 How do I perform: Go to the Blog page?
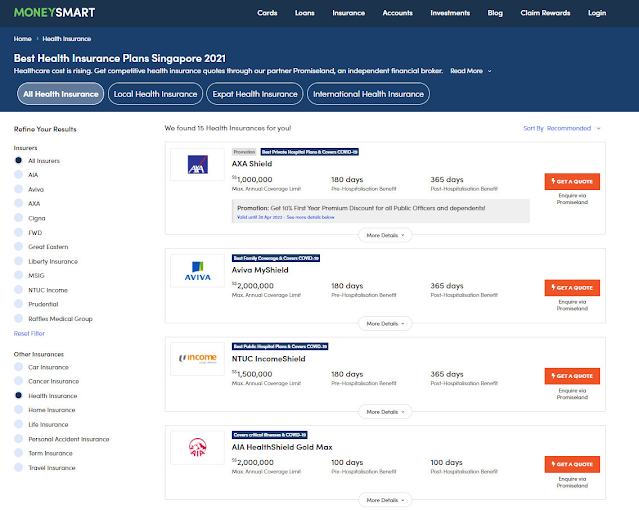495,13
